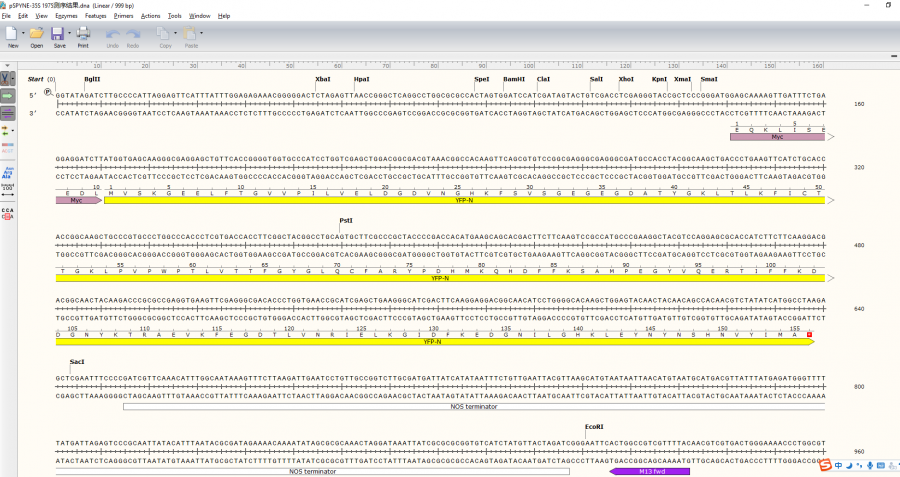Select the SalI restriction site label
Screen dimensions: 900x477
pos(596,79)
